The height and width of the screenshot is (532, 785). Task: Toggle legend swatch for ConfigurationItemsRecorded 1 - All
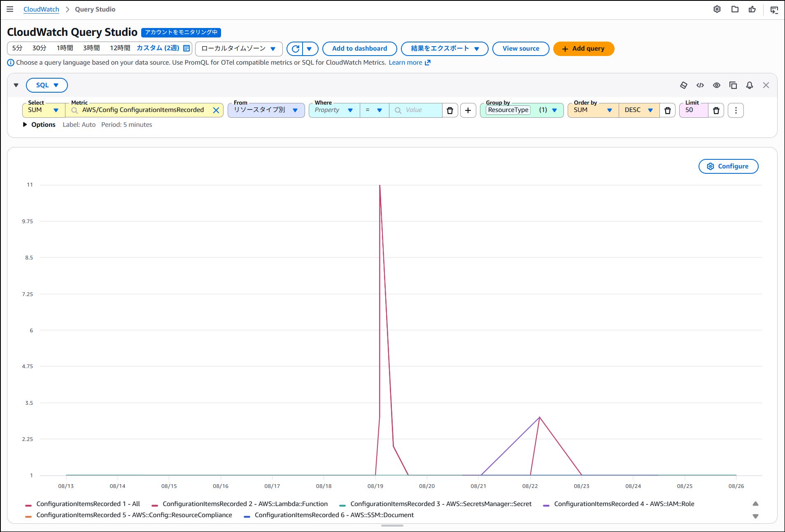click(28, 505)
